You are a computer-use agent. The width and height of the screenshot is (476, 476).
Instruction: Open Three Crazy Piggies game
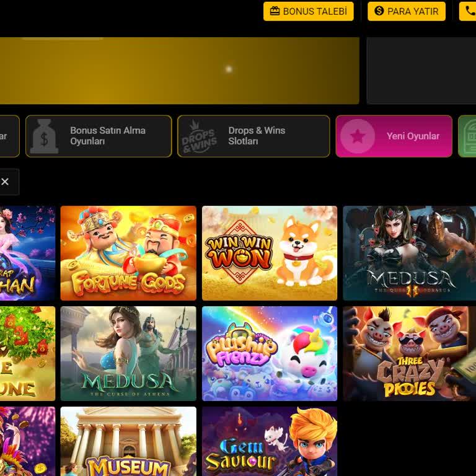pos(409,353)
